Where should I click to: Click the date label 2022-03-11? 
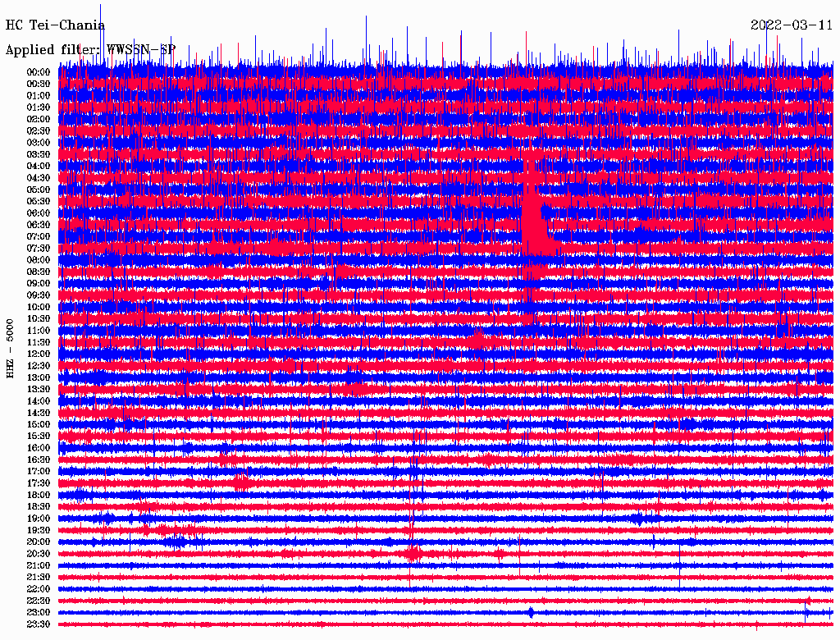[x=792, y=25]
